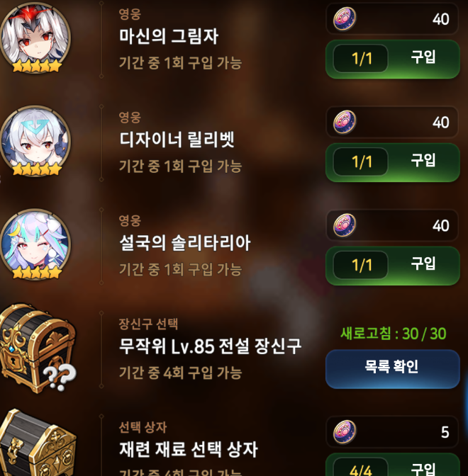Click the 목록 확인 button
The image size is (468, 476).
pyautogui.click(x=392, y=369)
